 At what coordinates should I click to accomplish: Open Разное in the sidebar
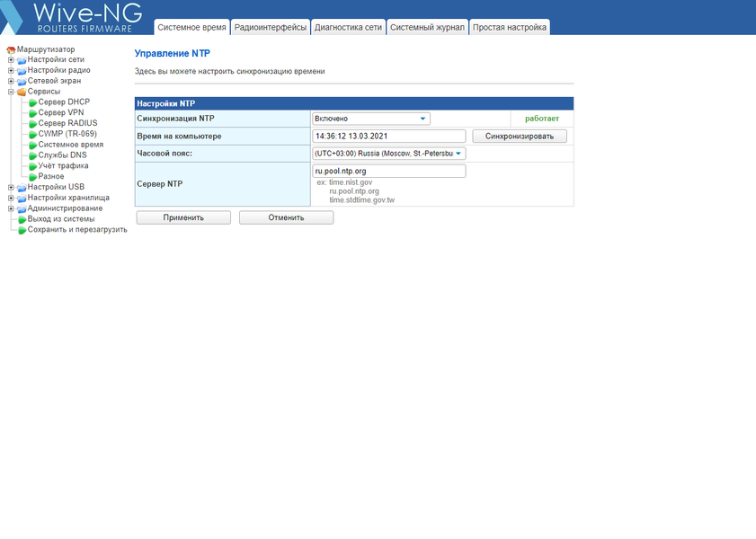(51, 176)
